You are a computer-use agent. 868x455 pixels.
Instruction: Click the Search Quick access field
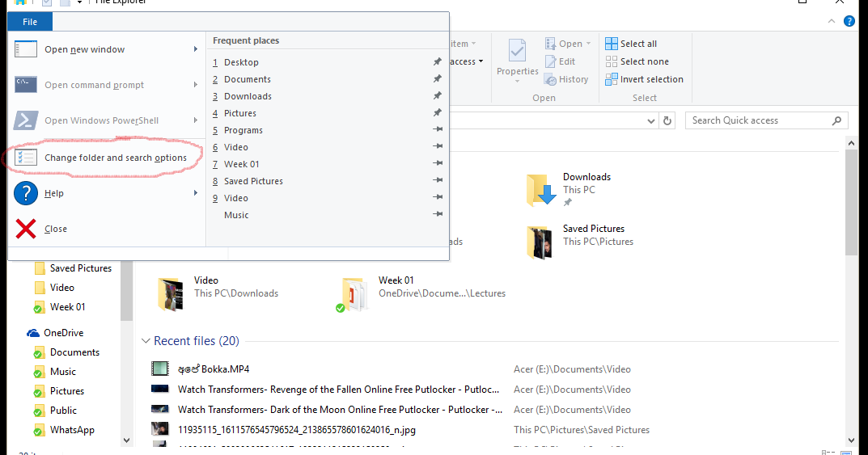[766, 120]
